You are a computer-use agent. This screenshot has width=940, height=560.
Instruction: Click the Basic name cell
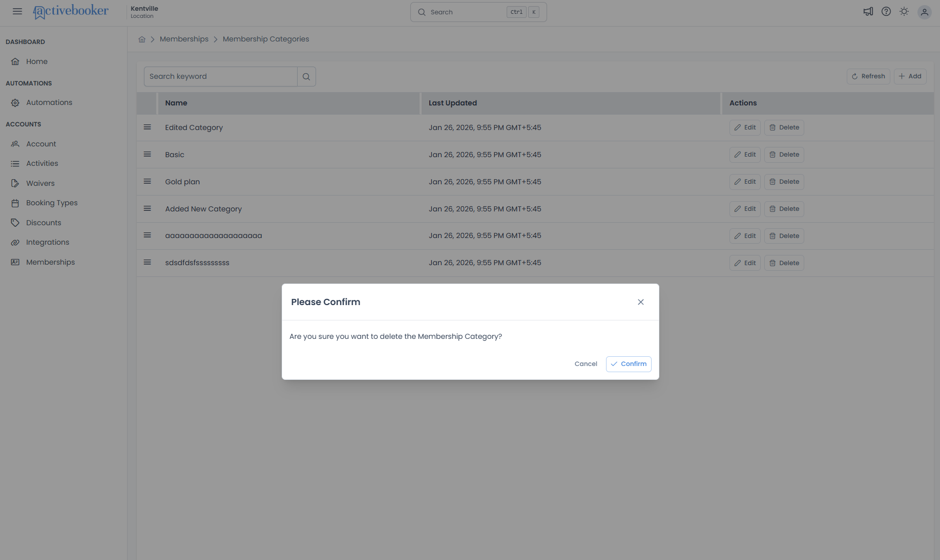(175, 155)
